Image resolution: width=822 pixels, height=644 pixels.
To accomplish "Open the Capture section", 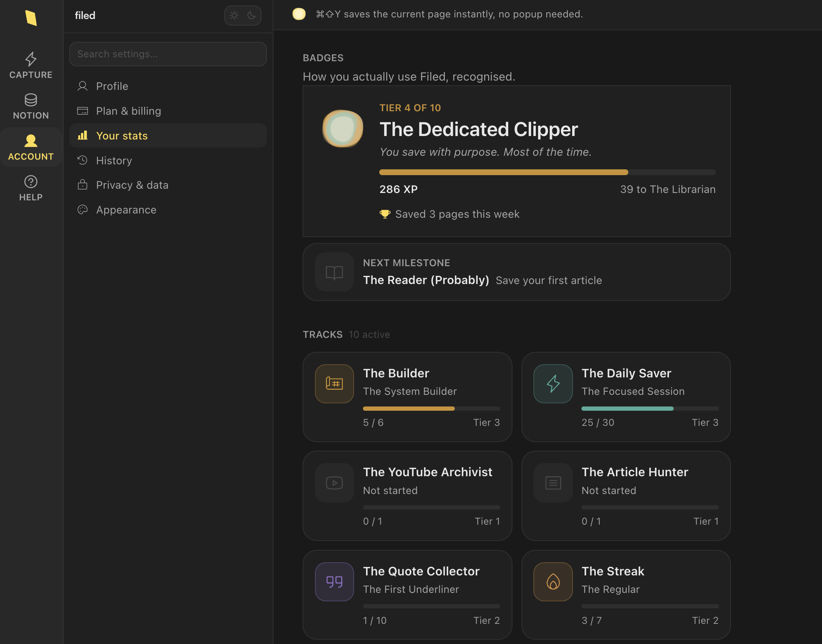I will pos(31,65).
